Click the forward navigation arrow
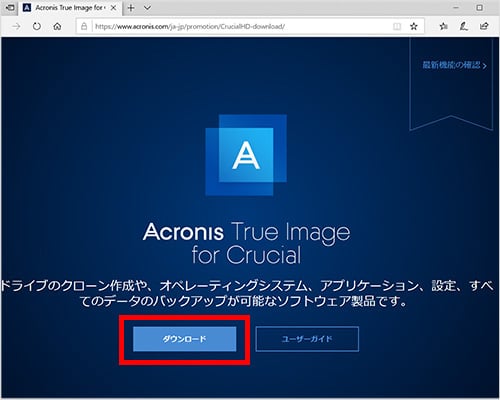This screenshot has height=400, width=500. 16,26
